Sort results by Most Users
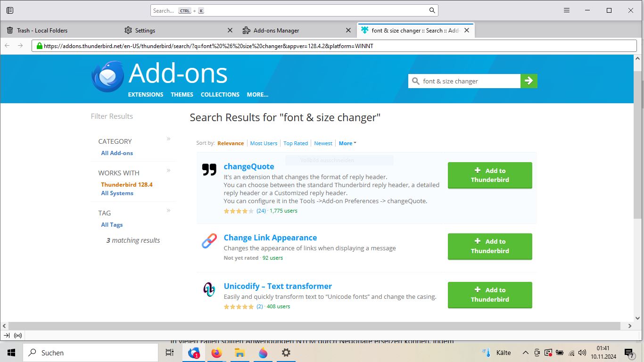Screen dimensions: 644x362 pyautogui.click(x=264, y=143)
